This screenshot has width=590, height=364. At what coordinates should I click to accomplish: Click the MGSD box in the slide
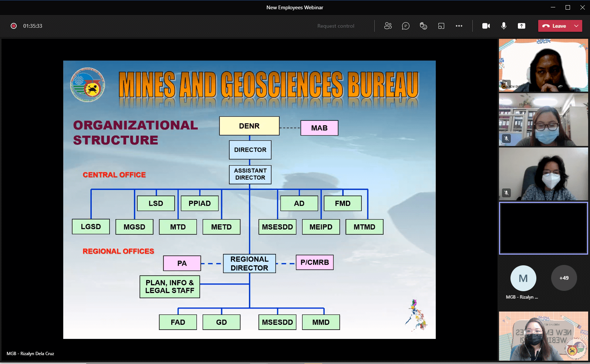(x=134, y=227)
